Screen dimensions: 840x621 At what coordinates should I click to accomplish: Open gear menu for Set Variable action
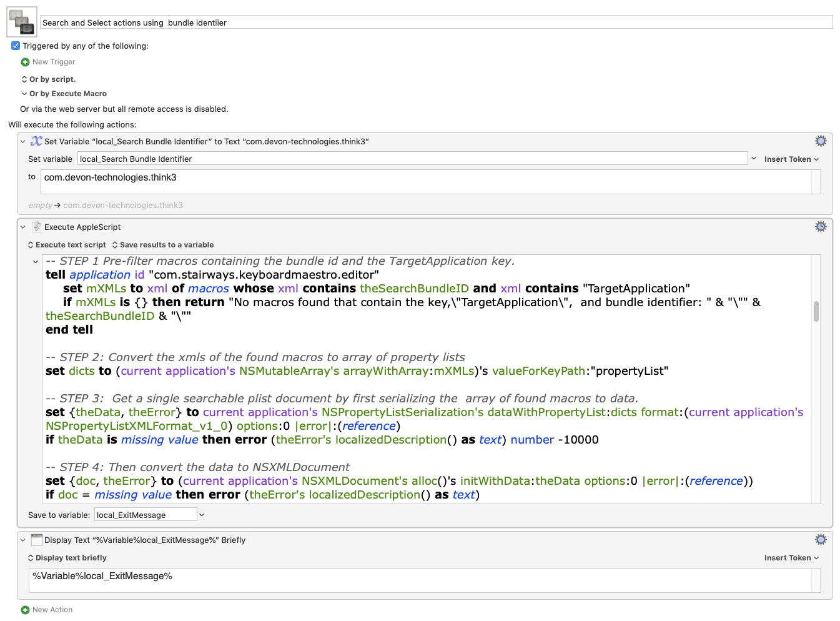click(x=821, y=141)
